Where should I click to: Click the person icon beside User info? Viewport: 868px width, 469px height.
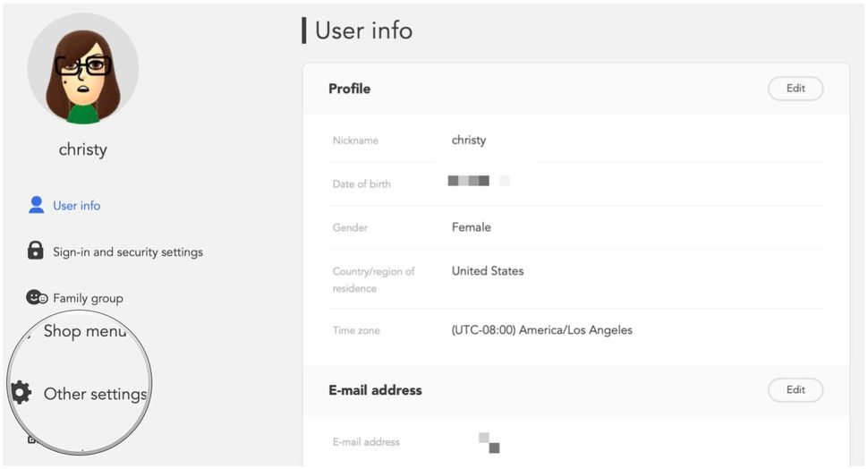[x=36, y=205]
